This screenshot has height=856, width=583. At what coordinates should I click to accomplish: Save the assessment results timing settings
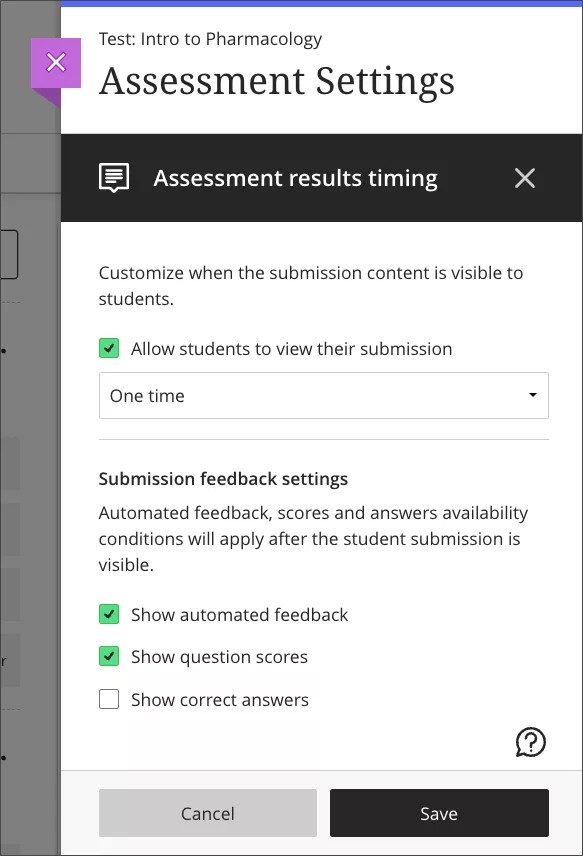coord(439,812)
